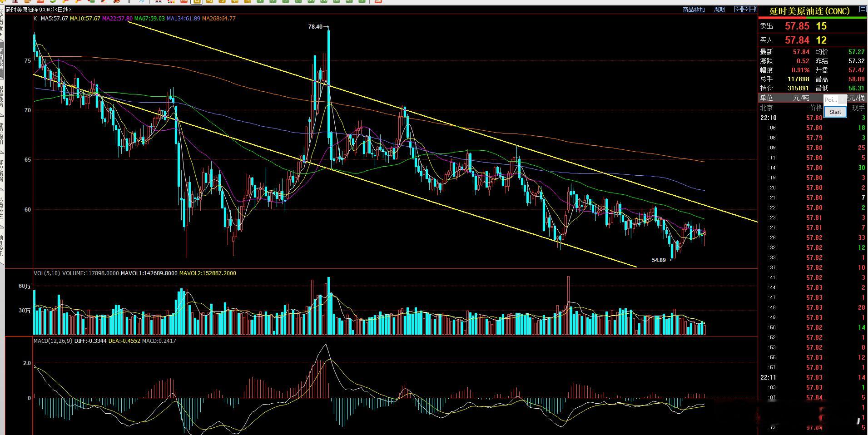
Task: Click the 最低 value 56.31
Action: coord(857,89)
